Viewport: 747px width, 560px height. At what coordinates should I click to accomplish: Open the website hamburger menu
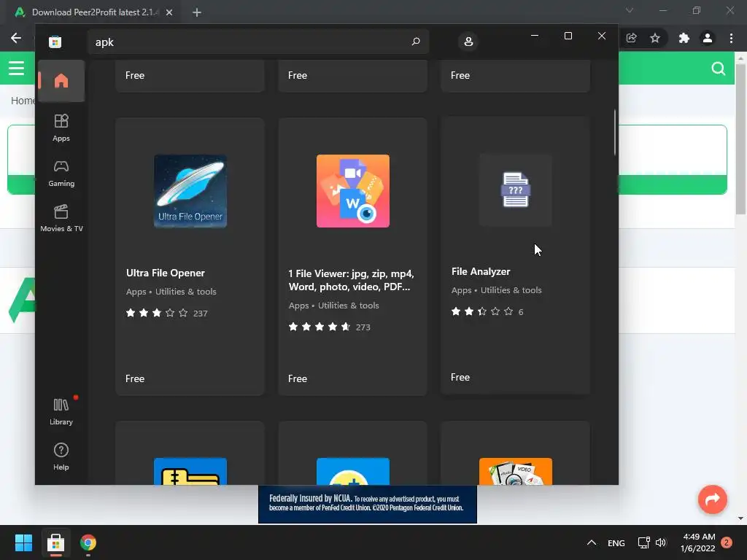click(16, 68)
